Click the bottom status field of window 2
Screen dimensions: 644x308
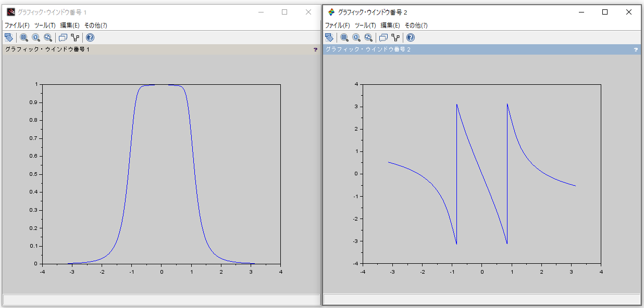[x=481, y=300]
